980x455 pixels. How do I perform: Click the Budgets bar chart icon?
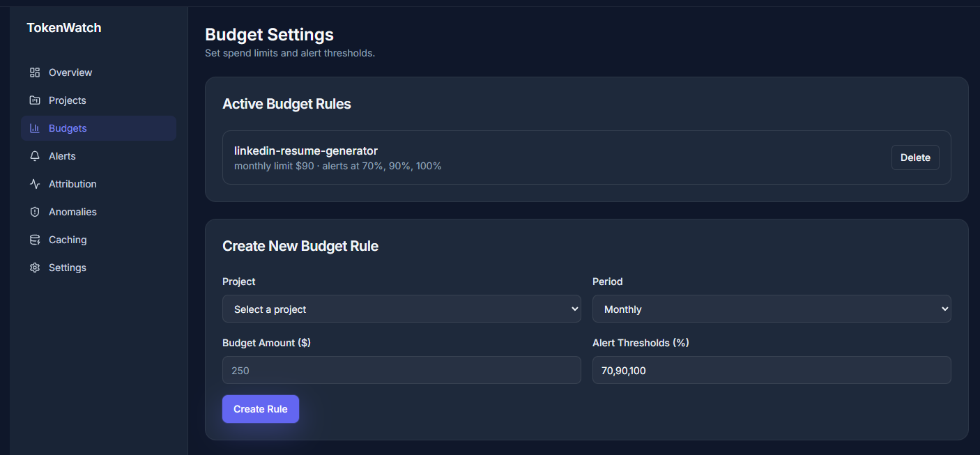(35, 128)
